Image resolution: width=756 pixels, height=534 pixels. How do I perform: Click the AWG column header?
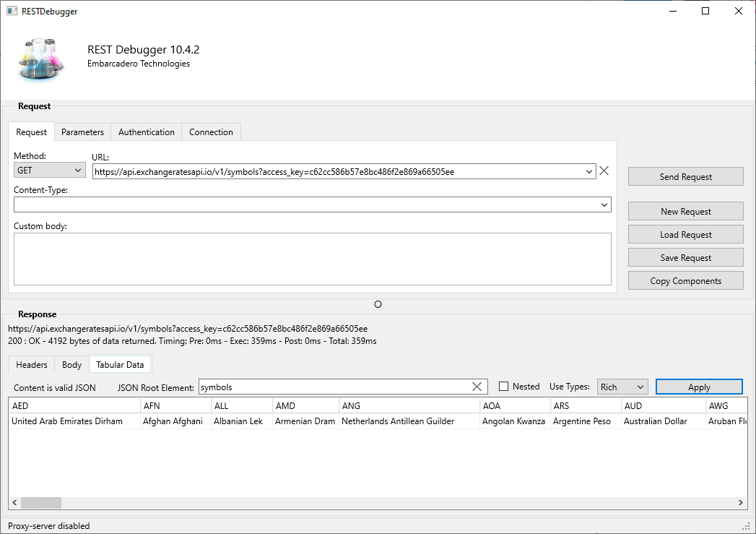(x=726, y=405)
